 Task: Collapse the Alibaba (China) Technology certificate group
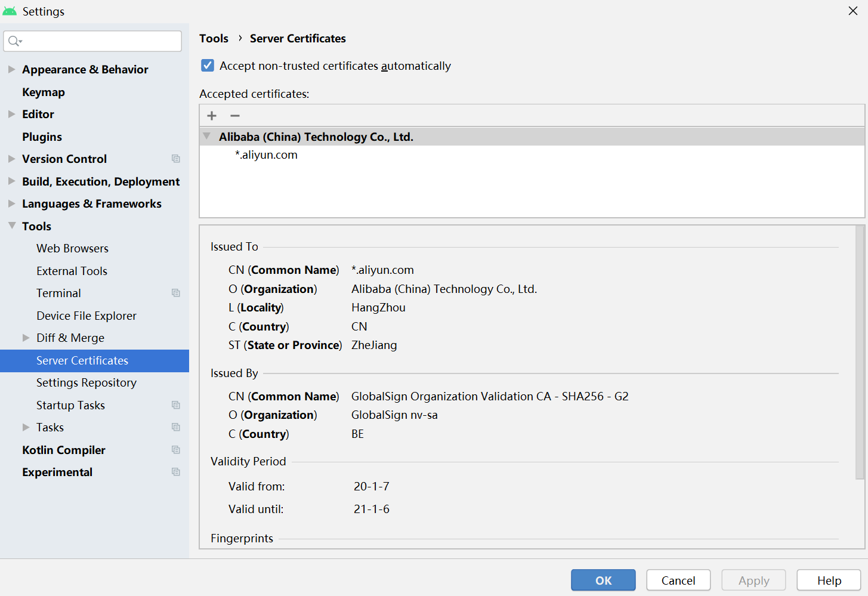click(206, 136)
